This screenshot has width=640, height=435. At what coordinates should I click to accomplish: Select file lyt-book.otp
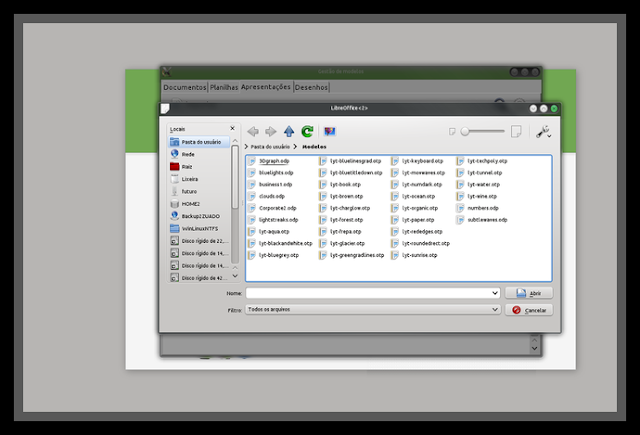click(340, 185)
